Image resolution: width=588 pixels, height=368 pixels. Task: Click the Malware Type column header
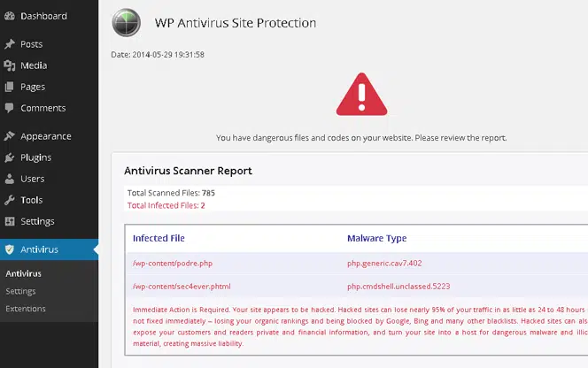pos(376,238)
